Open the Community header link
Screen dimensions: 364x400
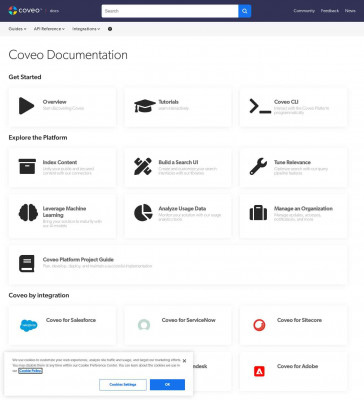pos(304,11)
